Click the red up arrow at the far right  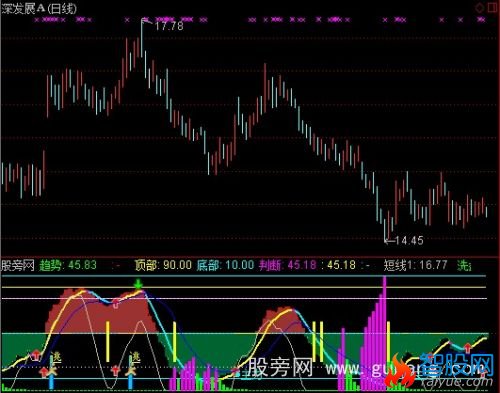467,348
